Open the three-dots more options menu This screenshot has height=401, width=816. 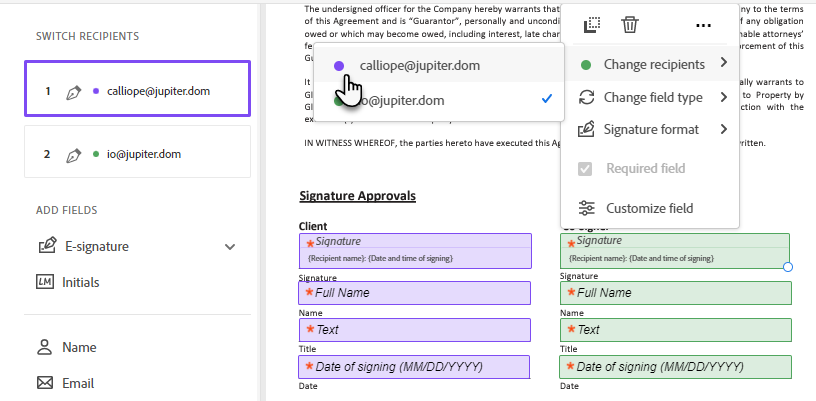[703, 25]
